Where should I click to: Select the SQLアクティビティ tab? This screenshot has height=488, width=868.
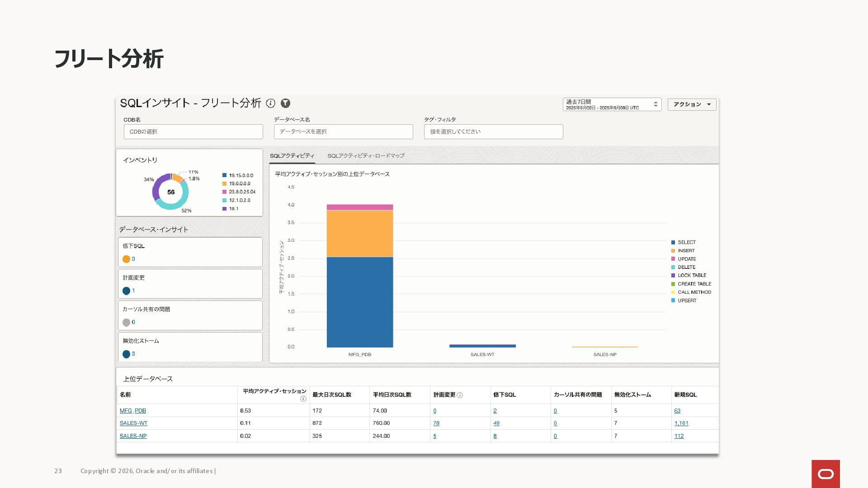pyautogui.click(x=292, y=156)
